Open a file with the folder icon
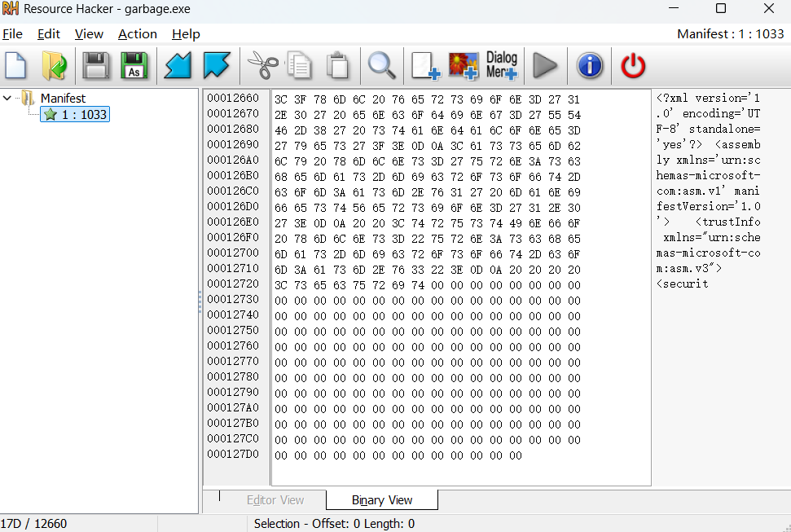The height and width of the screenshot is (532, 791). (55, 66)
